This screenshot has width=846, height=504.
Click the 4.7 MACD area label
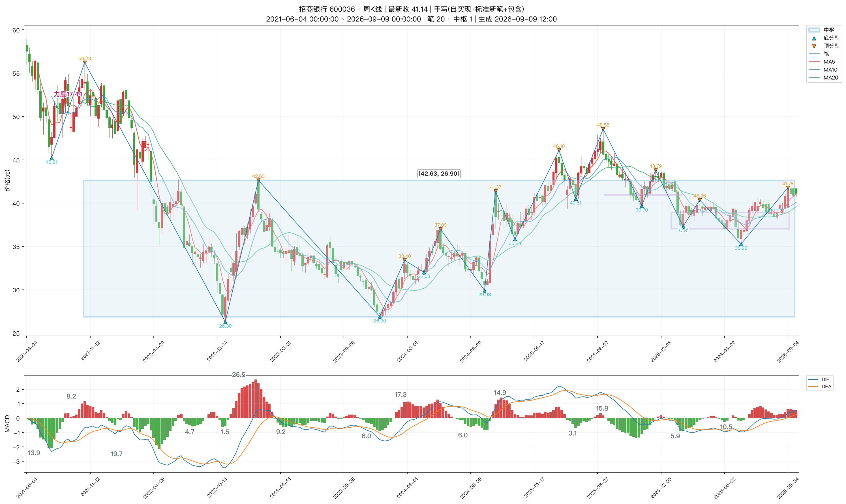point(190,432)
